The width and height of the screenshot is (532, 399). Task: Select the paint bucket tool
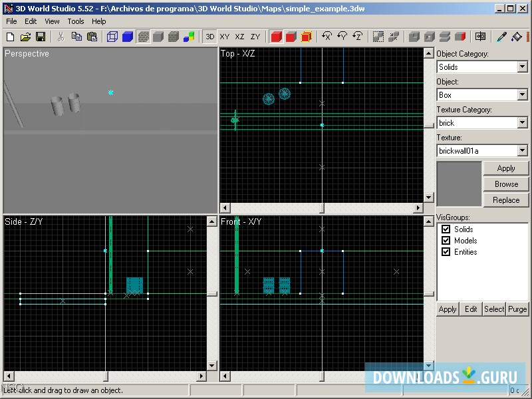pyautogui.click(x=518, y=37)
